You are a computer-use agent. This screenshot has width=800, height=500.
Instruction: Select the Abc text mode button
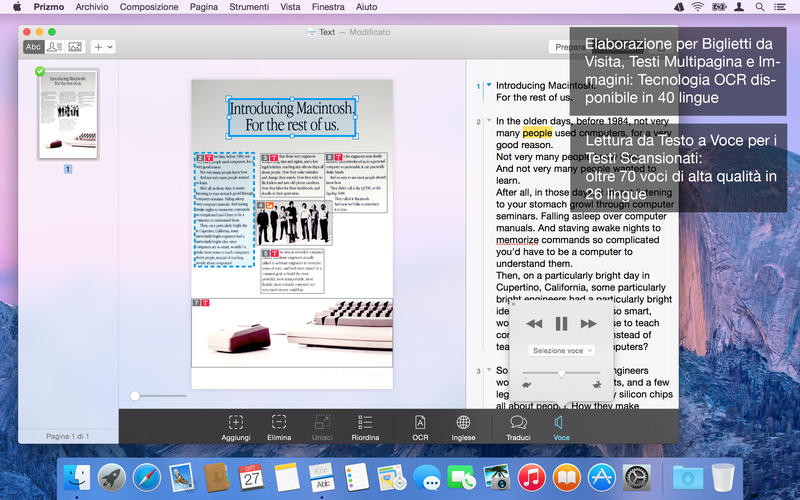click(33, 47)
